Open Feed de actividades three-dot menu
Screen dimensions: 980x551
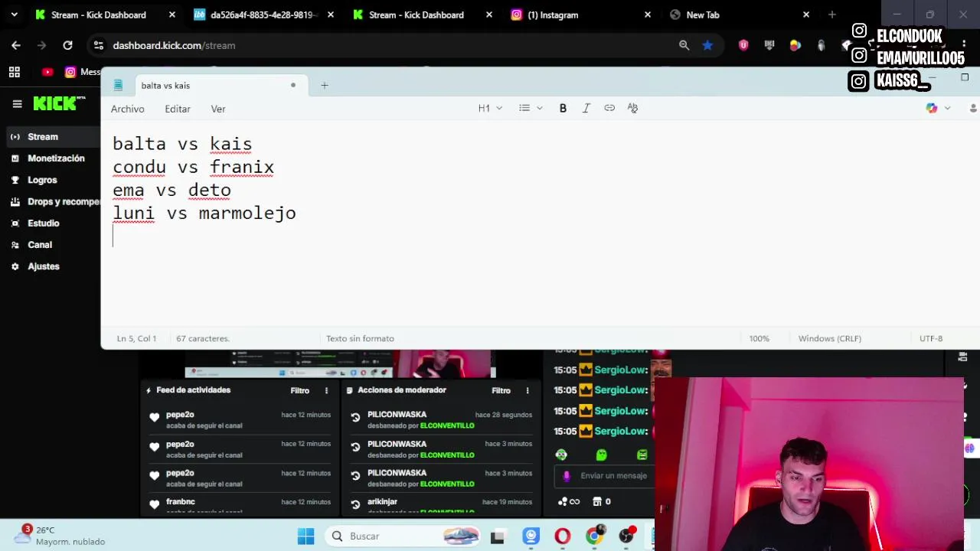coord(326,390)
